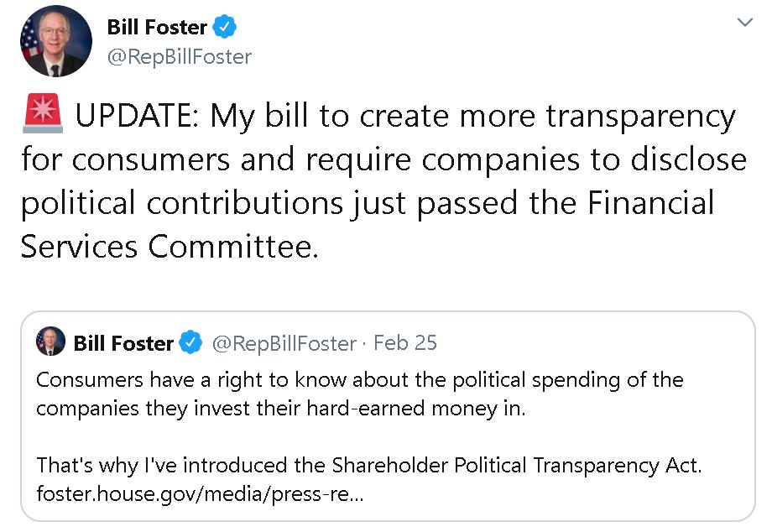Click the word 'transparency' in the main tweet

point(640,117)
